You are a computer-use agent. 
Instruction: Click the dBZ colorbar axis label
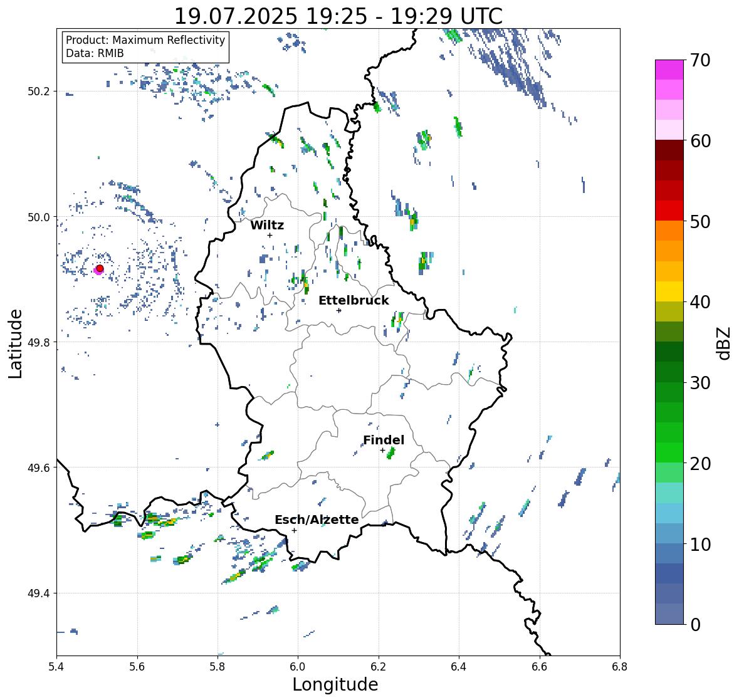point(724,343)
